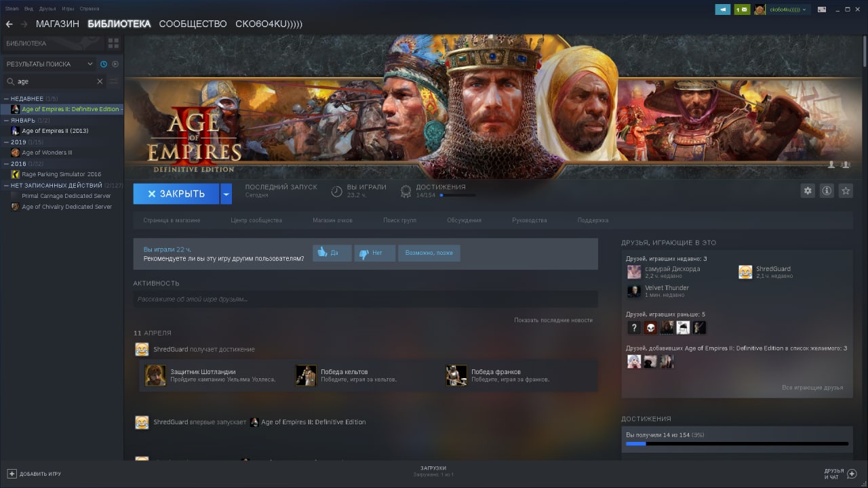The height and width of the screenshot is (488, 868).
Task: Open game settings gear icon
Action: 808,191
